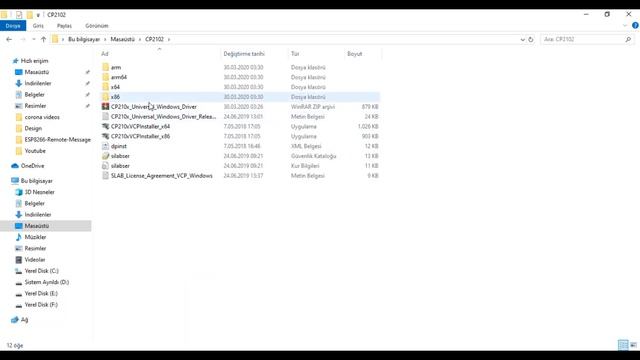Open Müzikler in navigation pane
This screenshot has width=640, height=360.
click(35, 237)
